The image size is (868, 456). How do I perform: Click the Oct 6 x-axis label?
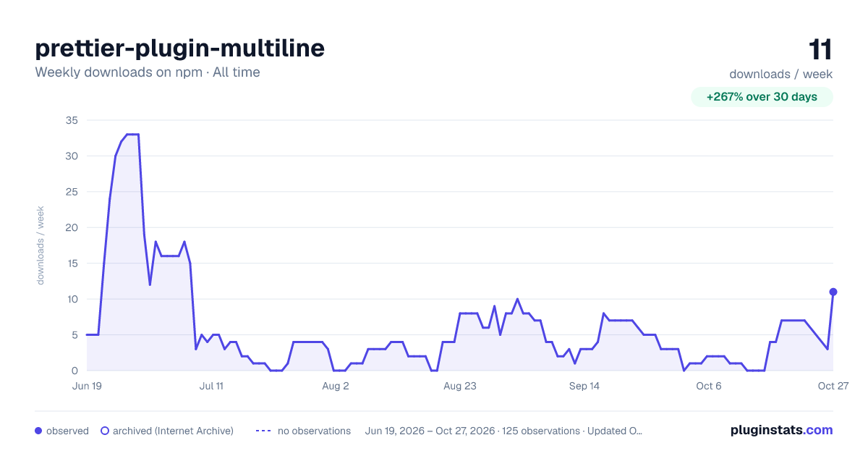point(709,386)
